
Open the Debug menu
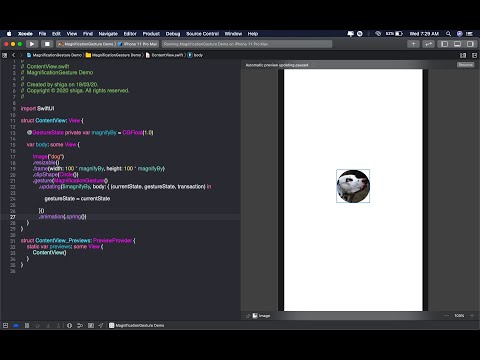pos(173,34)
